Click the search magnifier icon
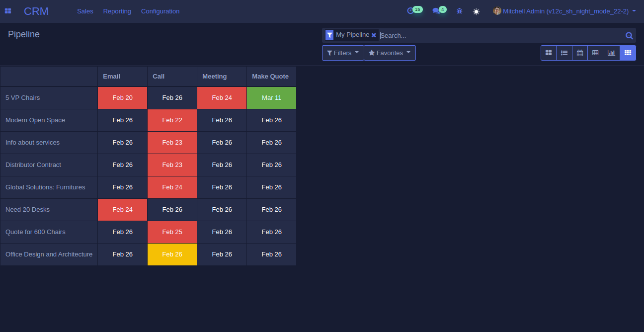 point(629,35)
